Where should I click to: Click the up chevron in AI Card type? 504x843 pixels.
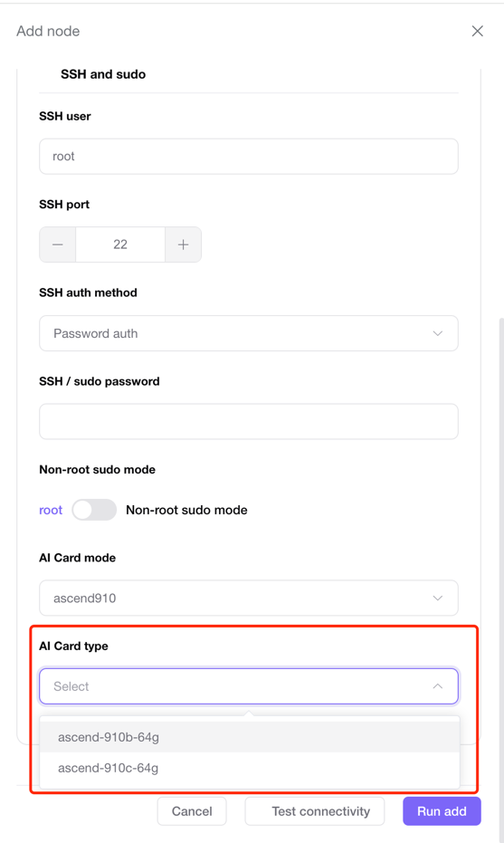[x=438, y=686]
